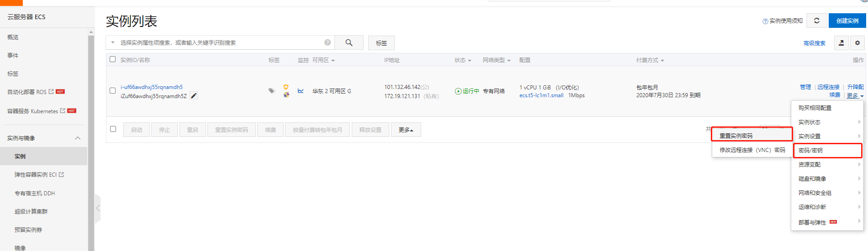Open the search attribute dropdown arrow
Image resolution: width=868 pixels, height=251 pixels.
click(113, 42)
